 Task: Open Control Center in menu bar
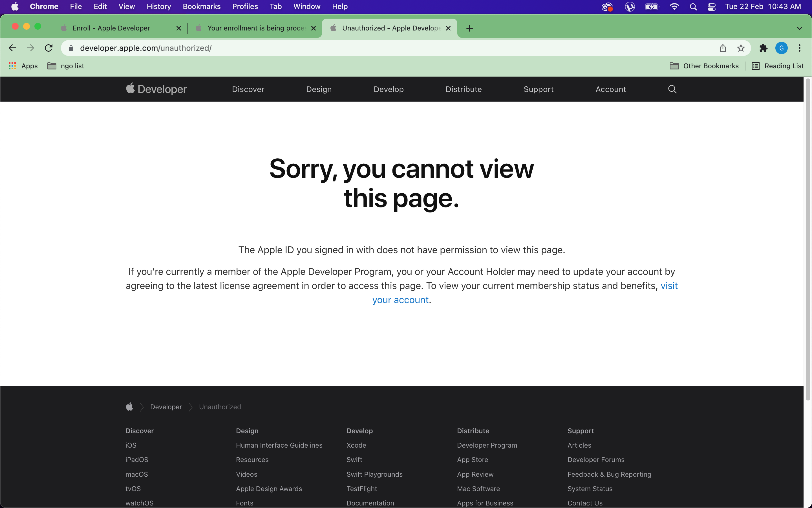711,7
